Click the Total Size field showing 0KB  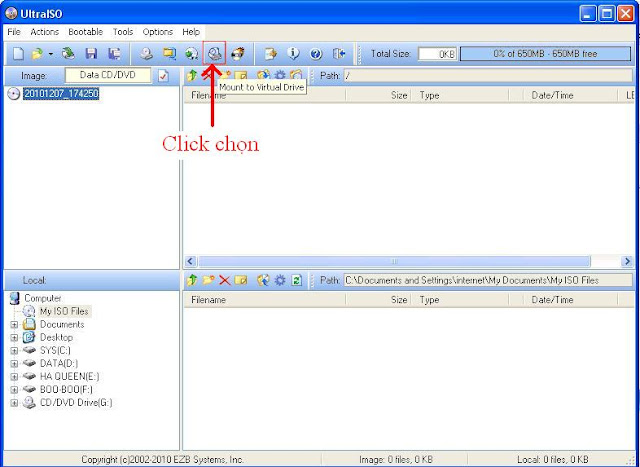[x=437, y=53]
